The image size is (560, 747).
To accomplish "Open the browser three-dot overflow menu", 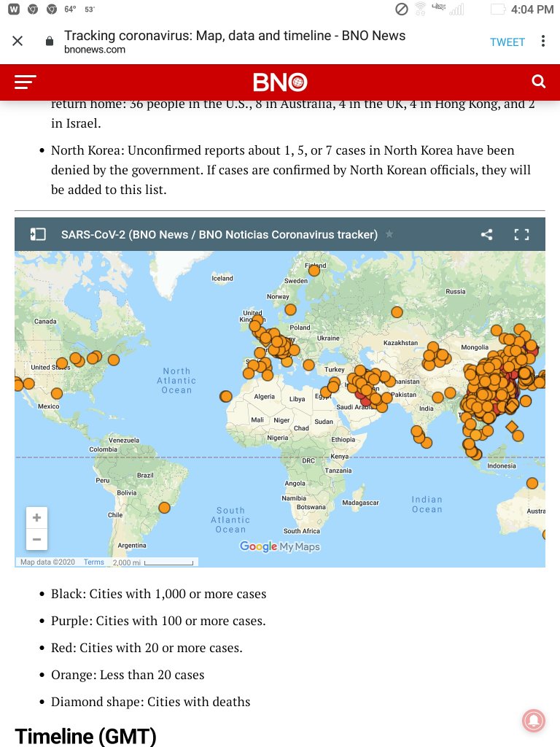I will pyautogui.click(x=543, y=41).
